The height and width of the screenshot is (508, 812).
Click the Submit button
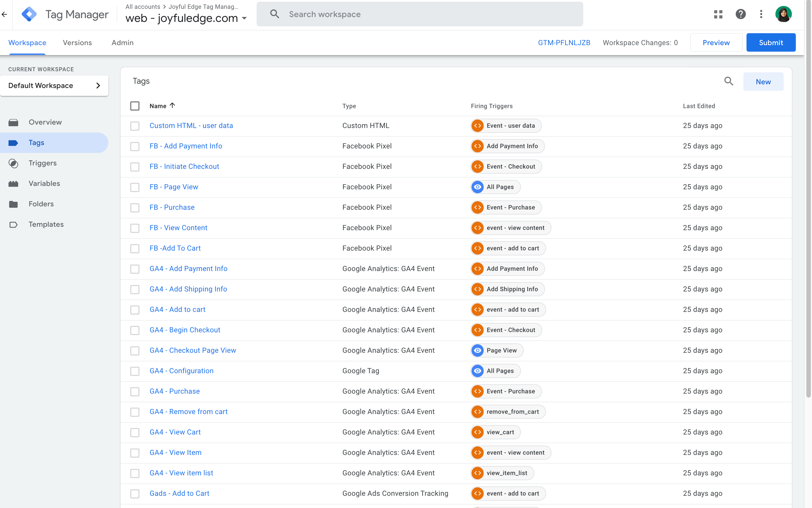point(771,42)
